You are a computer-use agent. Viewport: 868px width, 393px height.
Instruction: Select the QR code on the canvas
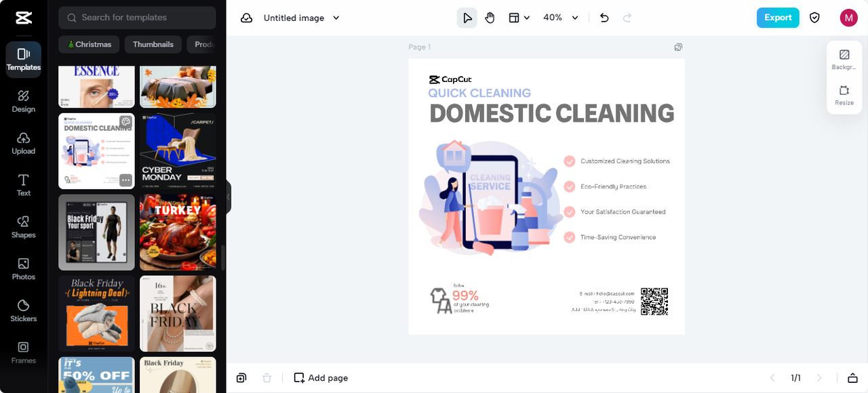(654, 302)
